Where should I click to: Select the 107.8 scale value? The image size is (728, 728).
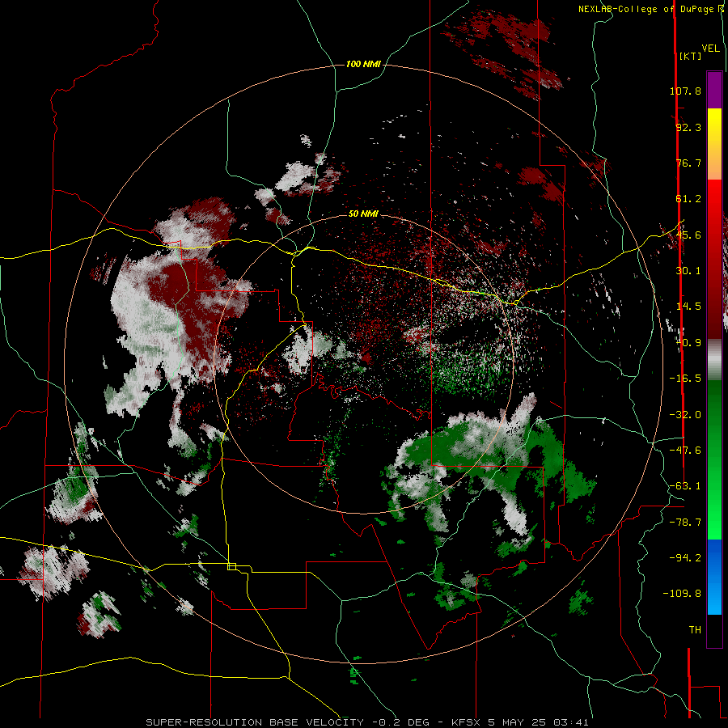685,91
